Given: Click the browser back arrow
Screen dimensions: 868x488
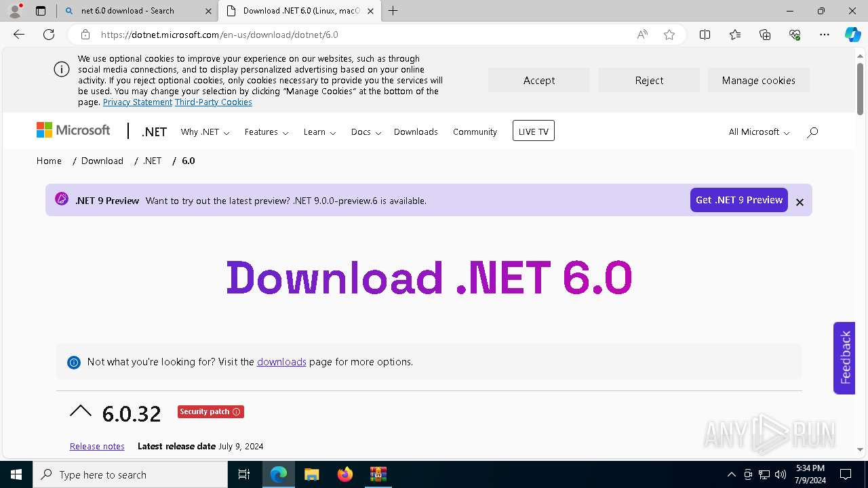Looking at the screenshot, I should tap(19, 35).
